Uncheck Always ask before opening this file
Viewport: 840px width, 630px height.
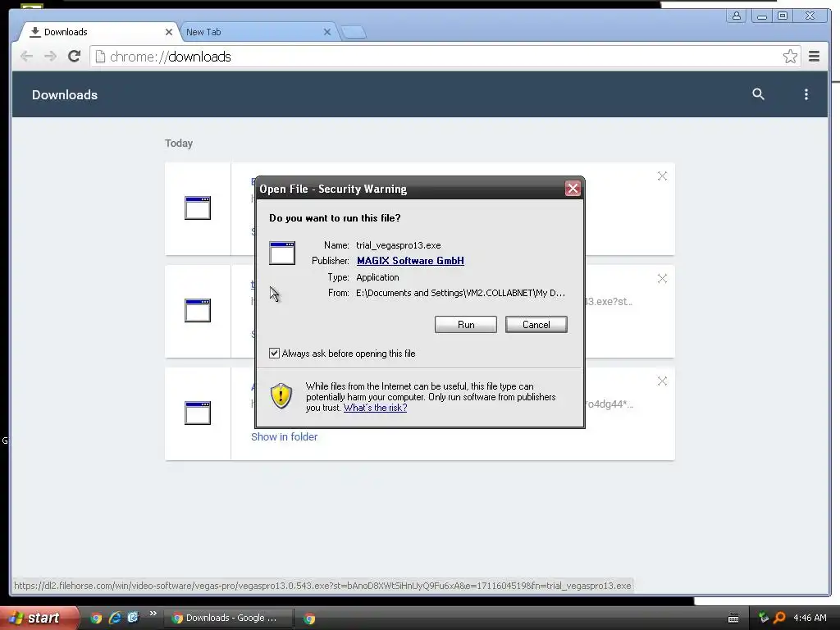[274, 353]
